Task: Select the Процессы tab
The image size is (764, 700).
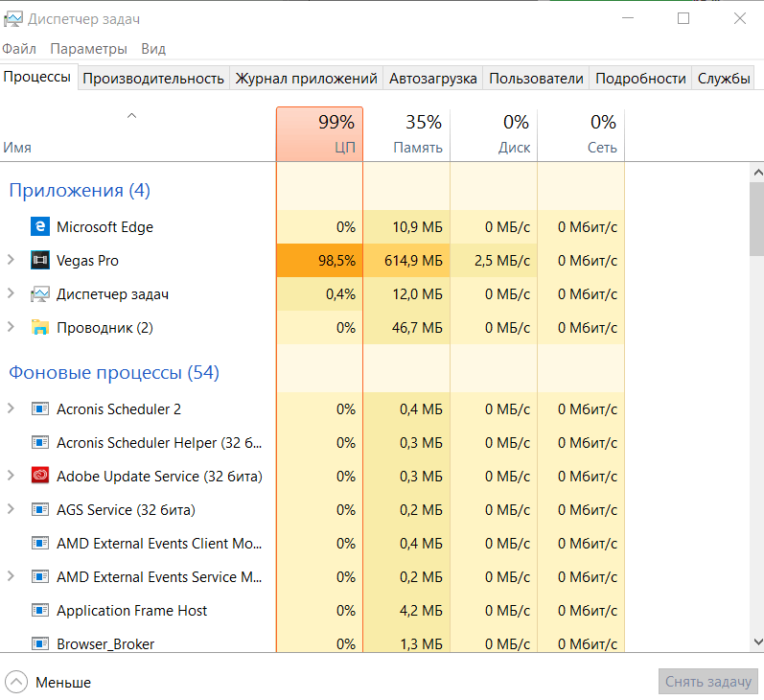Action: [37, 77]
